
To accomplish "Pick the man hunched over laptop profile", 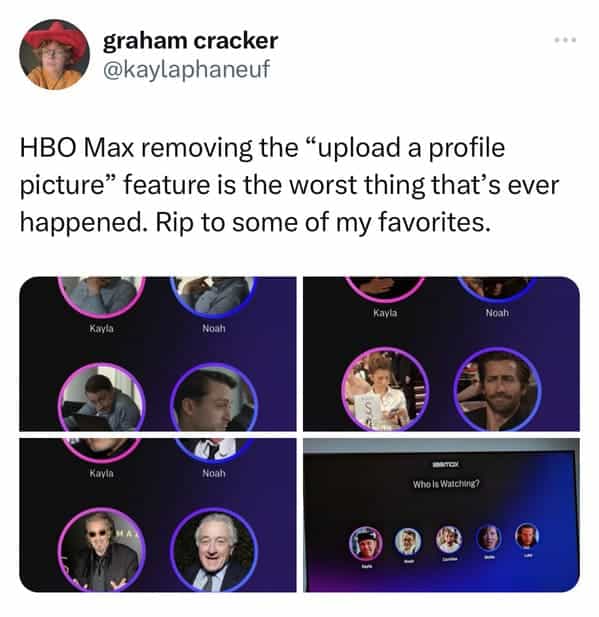I will tap(102, 397).
